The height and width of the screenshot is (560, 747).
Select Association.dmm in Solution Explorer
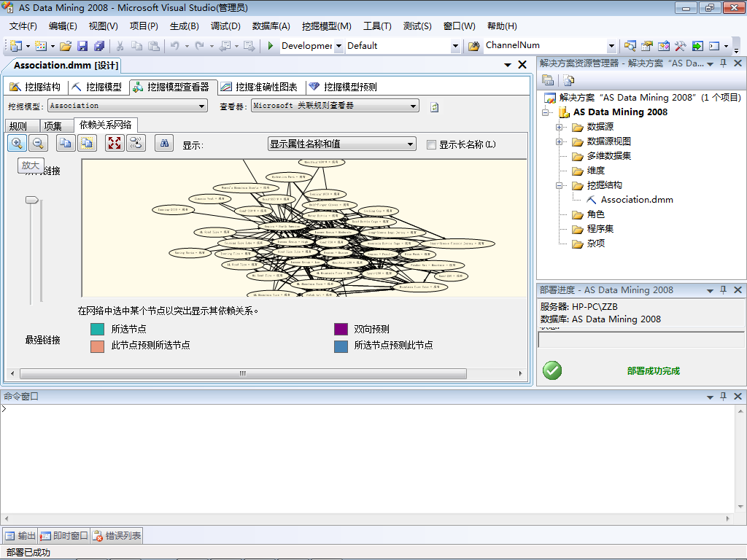point(636,200)
